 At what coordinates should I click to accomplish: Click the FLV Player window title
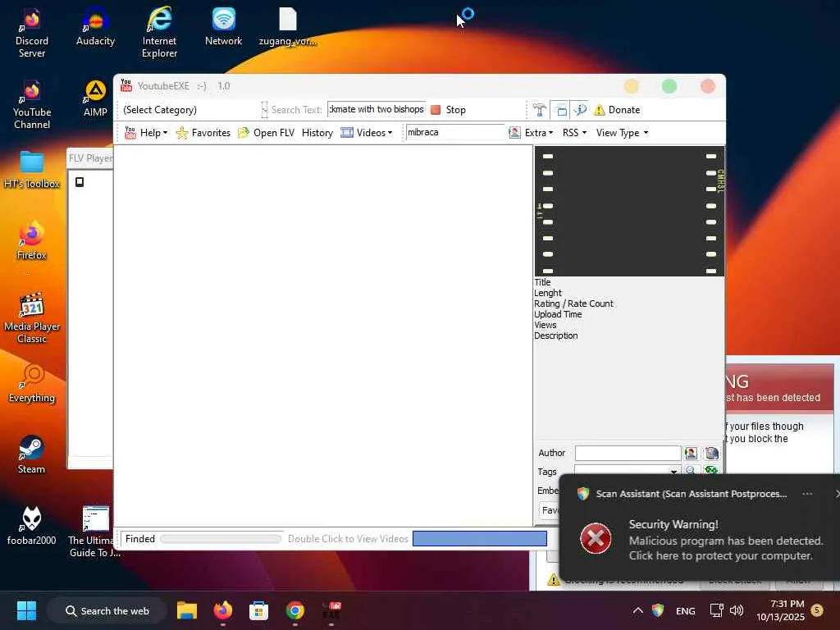(90, 158)
